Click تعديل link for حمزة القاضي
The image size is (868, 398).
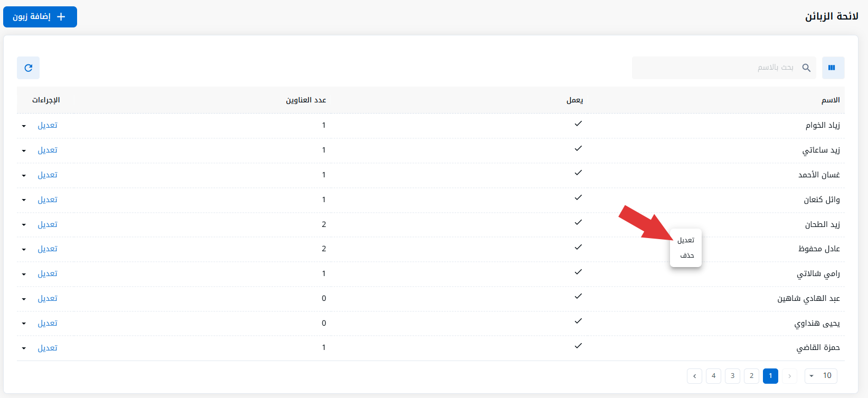pos(48,348)
